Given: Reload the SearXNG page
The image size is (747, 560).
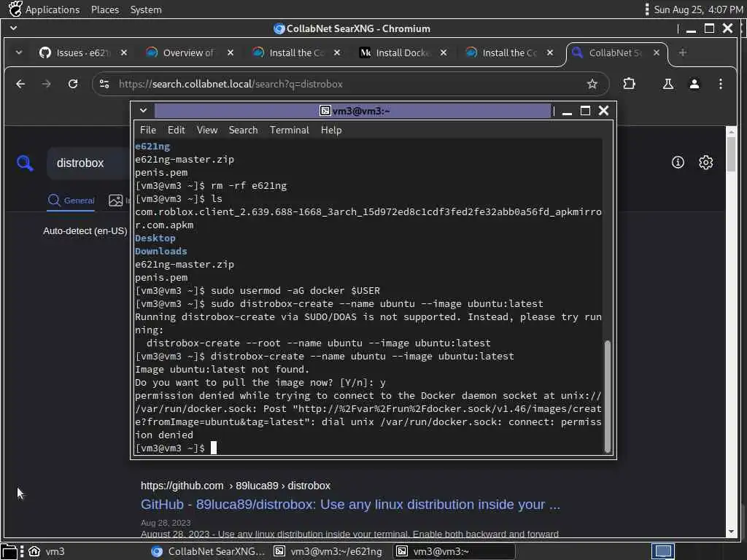Looking at the screenshot, I should point(73,85).
